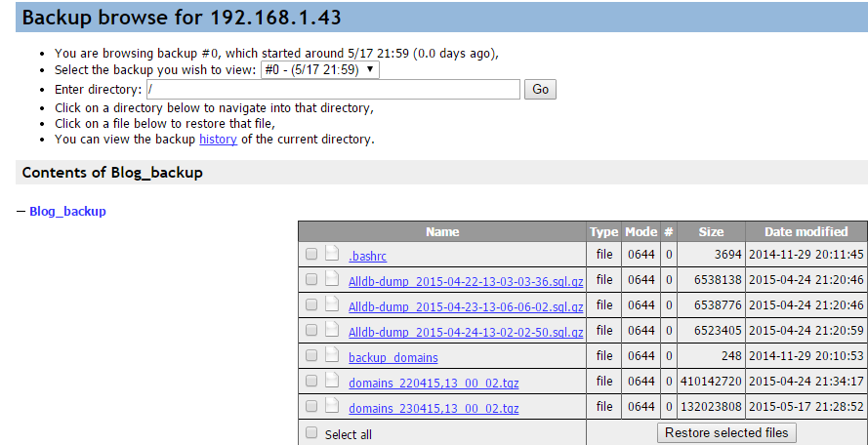The image size is (868, 445).
Task: Click Restore selected files button
Action: [727, 432]
